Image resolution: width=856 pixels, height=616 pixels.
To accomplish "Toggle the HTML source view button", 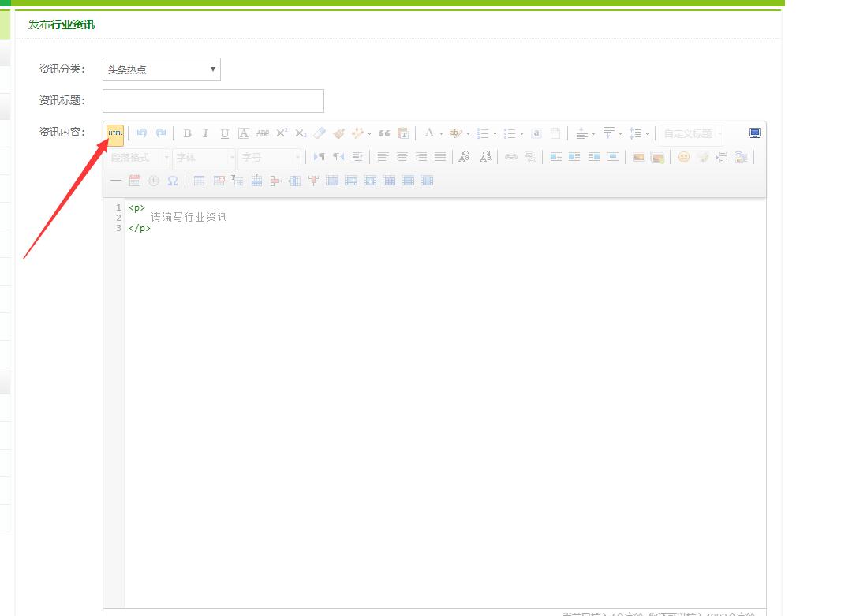I will [x=115, y=134].
